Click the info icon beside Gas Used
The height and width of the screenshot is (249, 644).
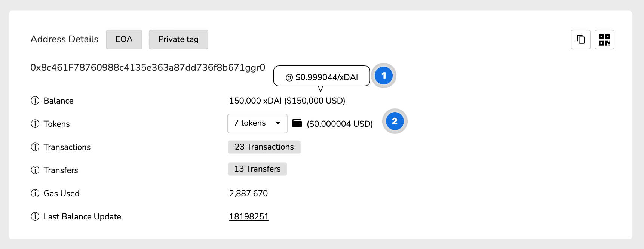[x=35, y=193]
